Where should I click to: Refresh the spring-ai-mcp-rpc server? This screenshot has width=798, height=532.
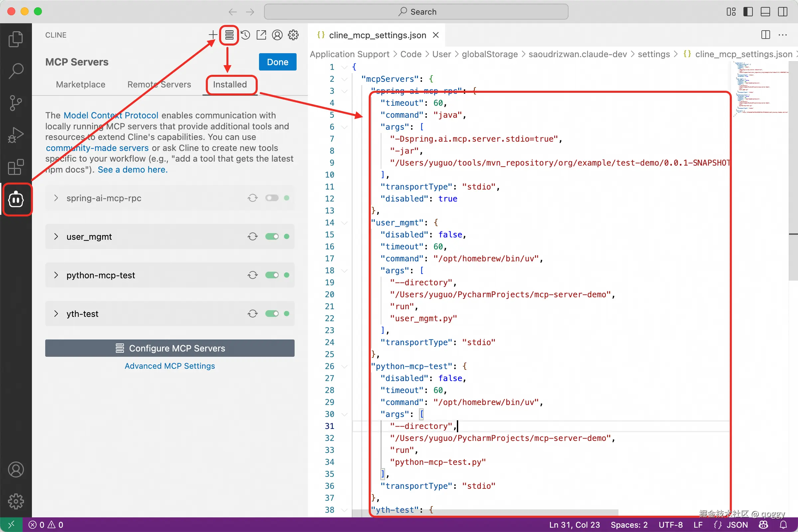tap(252, 198)
